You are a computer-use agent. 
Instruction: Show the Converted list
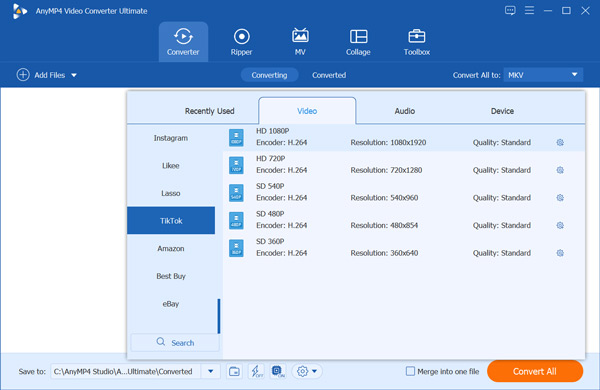point(329,75)
